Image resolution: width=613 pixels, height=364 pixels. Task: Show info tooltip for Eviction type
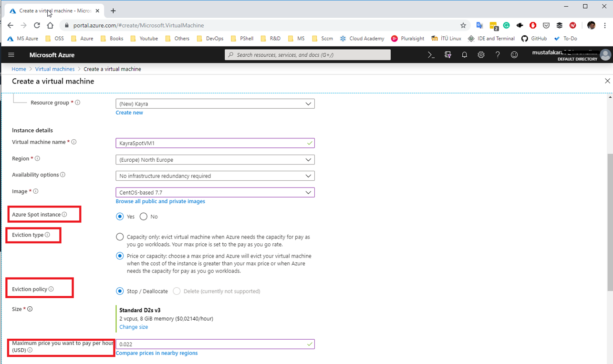[47, 235]
